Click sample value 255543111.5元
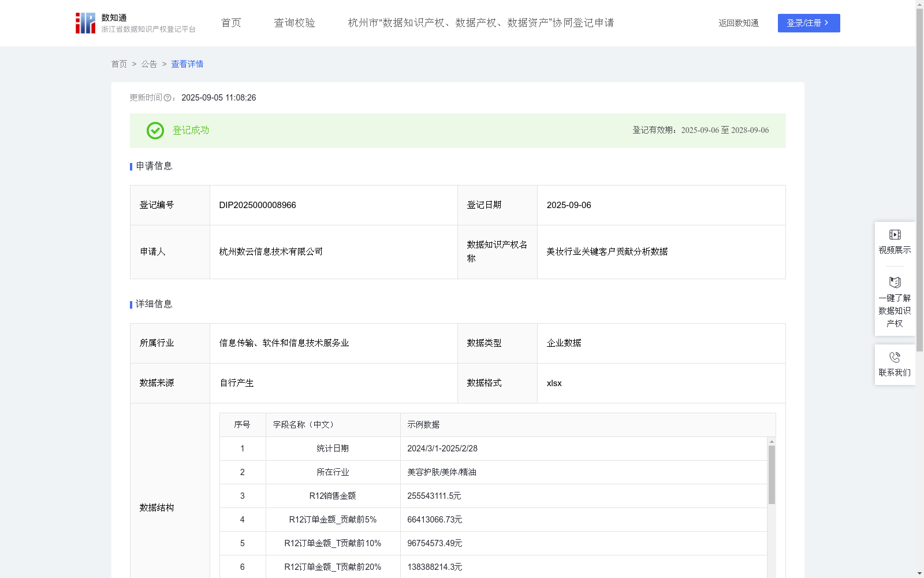924x578 pixels. (x=434, y=496)
